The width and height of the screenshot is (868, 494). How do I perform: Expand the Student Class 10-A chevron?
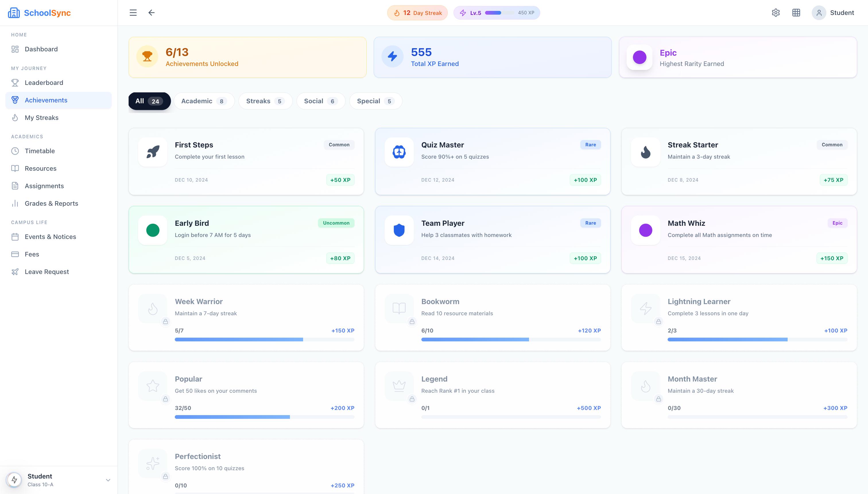(108, 480)
